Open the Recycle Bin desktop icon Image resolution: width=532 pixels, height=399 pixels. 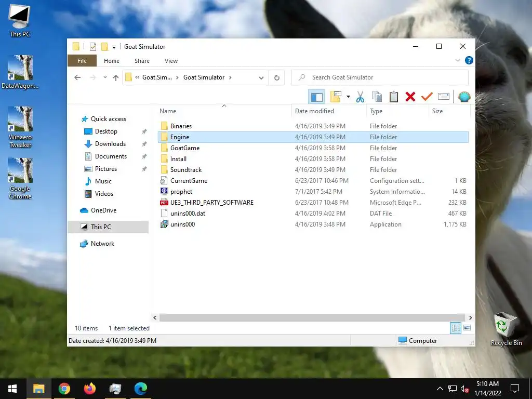[x=506, y=330]
